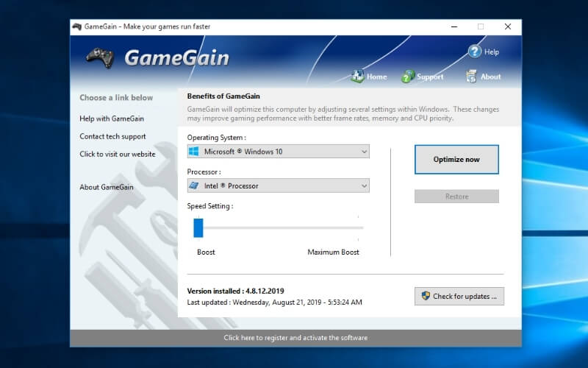Click the shield icon on update button

[x=426, y=296]
